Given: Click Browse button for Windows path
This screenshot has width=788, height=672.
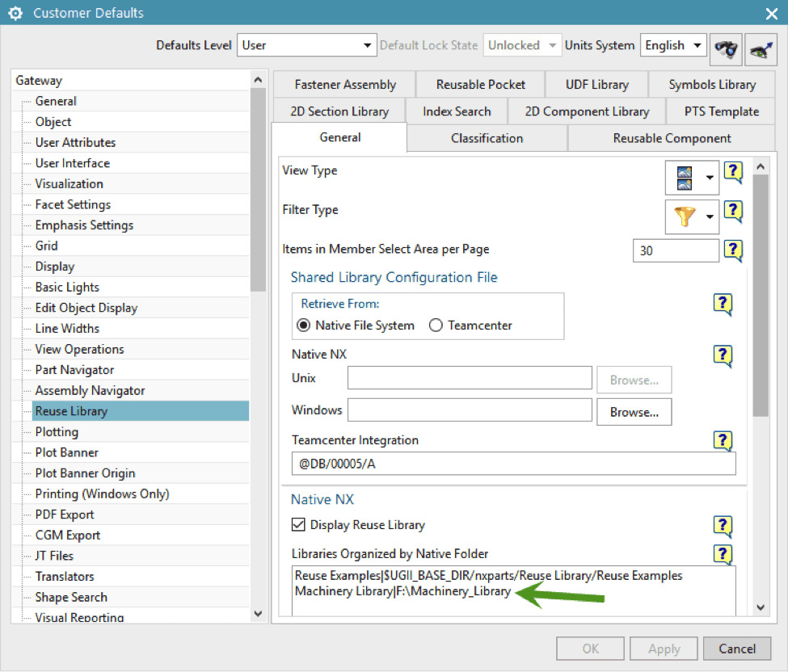Looking at the screenshot, I should (634, 413).
